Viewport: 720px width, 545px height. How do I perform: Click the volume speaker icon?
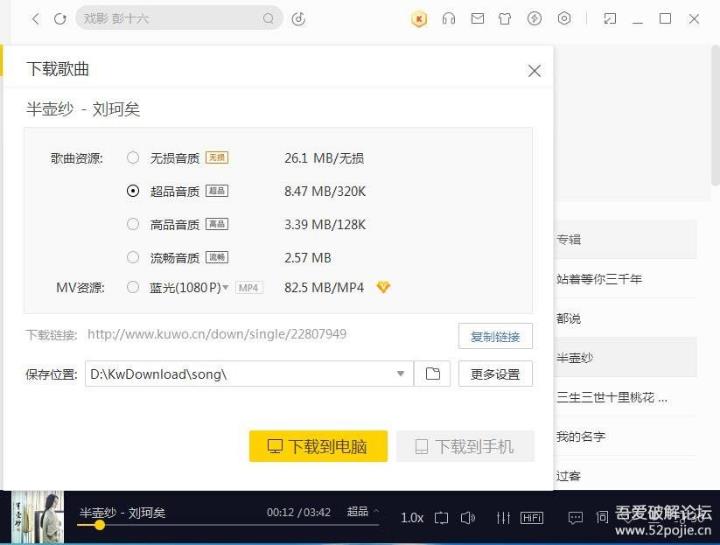(467, 518)
